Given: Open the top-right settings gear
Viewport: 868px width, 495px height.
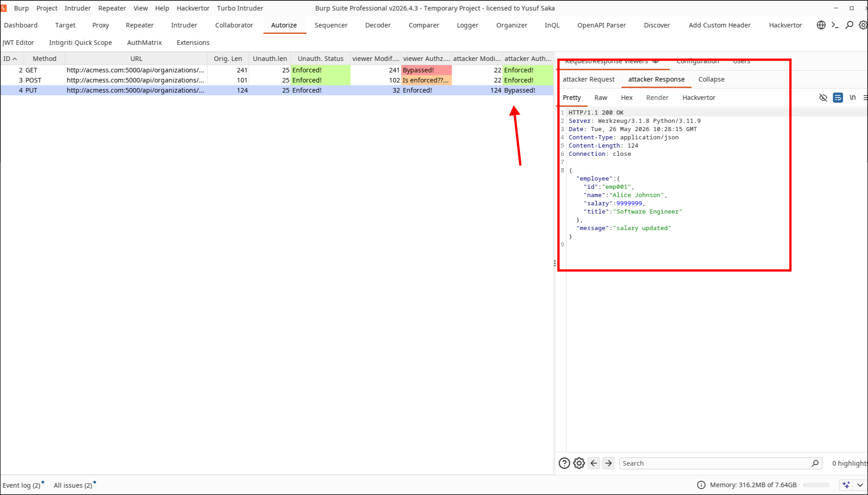Looking at the screenshot, I should tap(863, 25).
